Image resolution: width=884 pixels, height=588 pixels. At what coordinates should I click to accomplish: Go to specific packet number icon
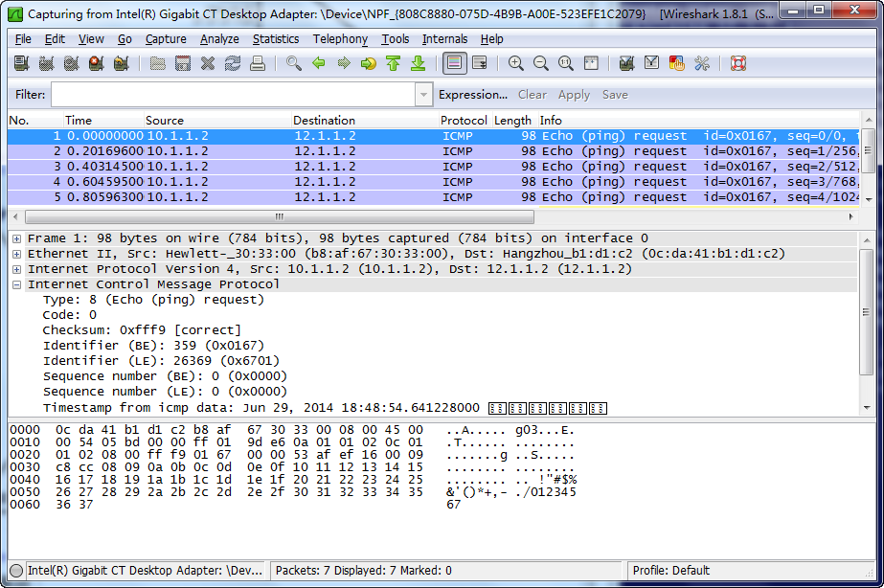point(368,63)
